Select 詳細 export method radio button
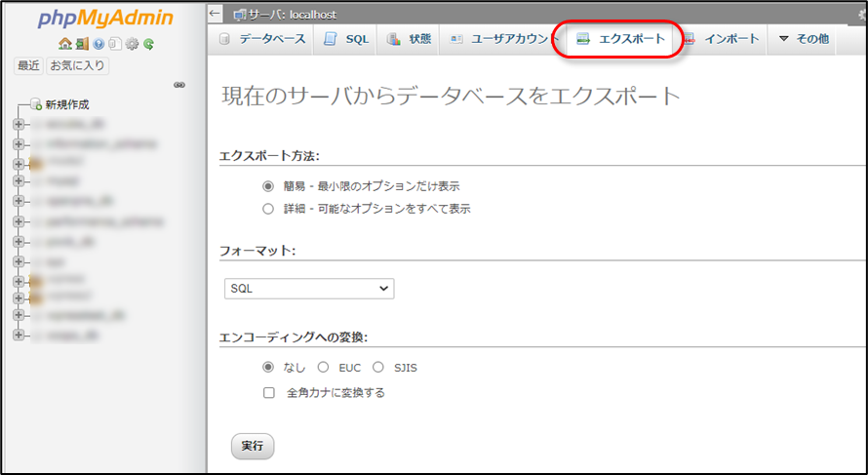 click(x=268, y=209)
